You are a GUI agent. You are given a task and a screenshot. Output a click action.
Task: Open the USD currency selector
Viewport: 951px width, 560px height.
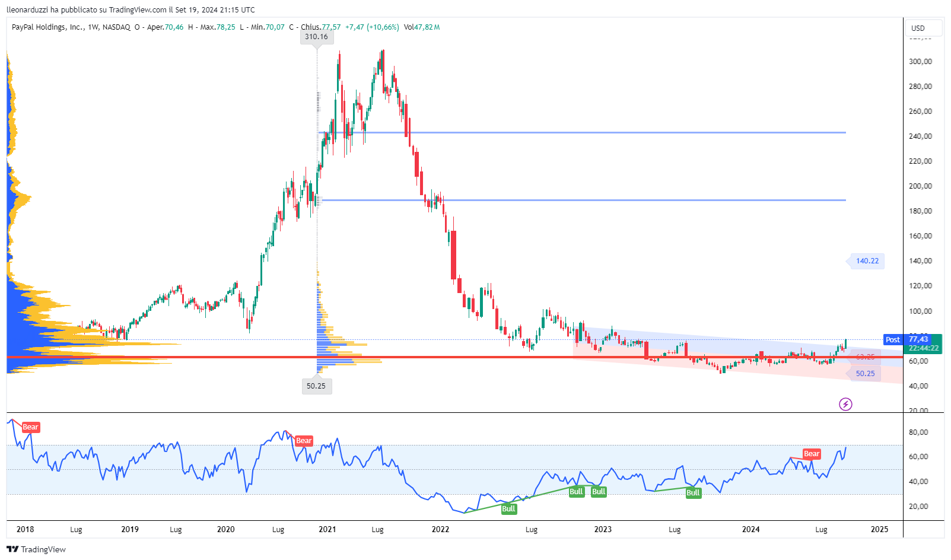(924, 28)
